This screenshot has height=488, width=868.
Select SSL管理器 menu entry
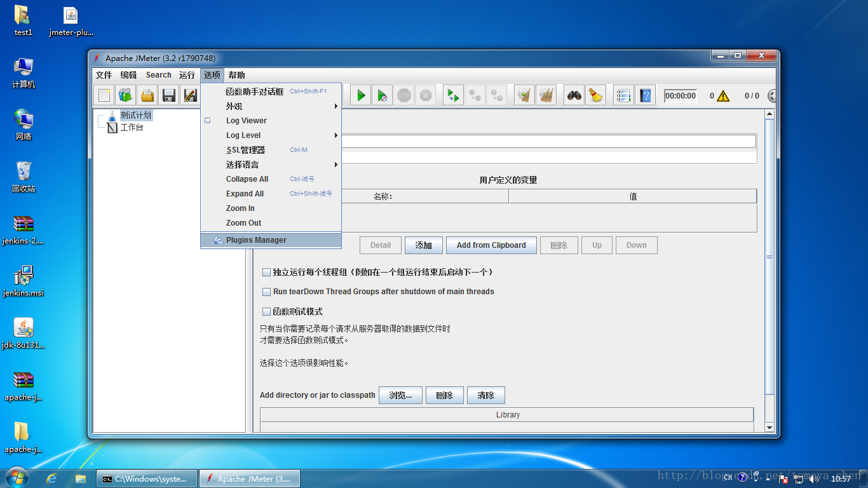click(271, 150)
